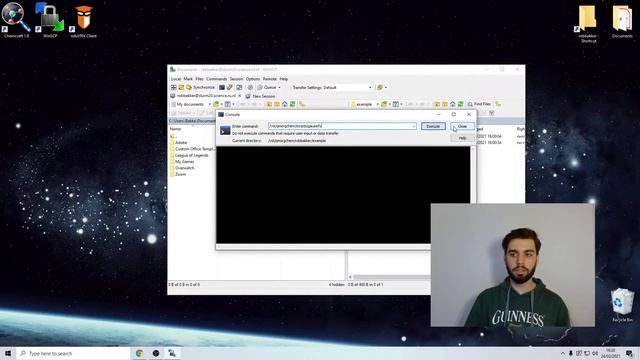Image resolution: width=640 pixels, height=360 pixels.
Task: Expand the command history dropdown arrow
Action: pos(414,126)
